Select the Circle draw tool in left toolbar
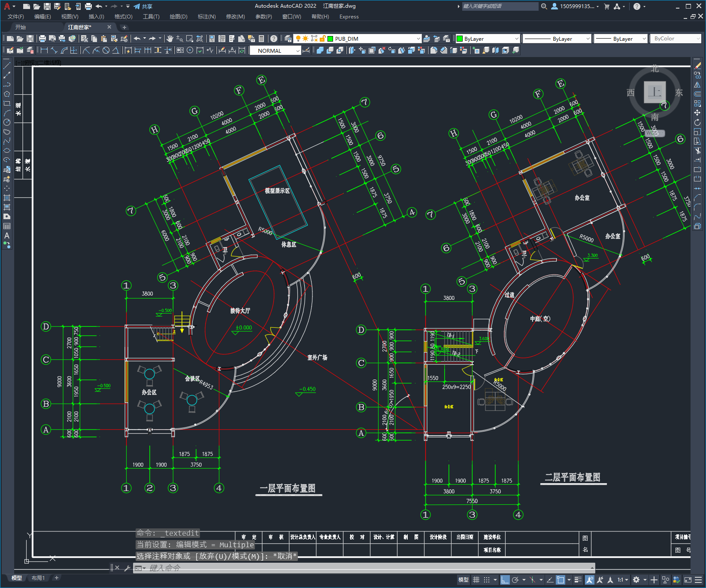Viewport: 706px width, 588px height. click(7, 122)
